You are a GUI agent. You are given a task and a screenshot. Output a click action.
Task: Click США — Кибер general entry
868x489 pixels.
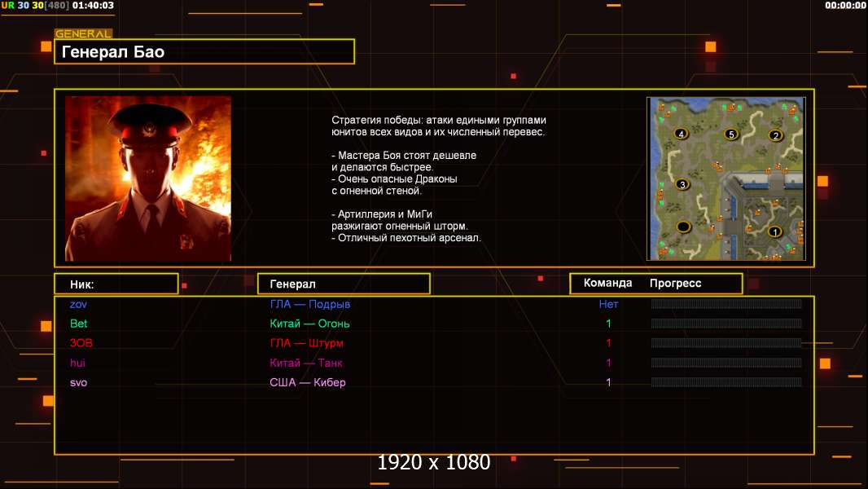pyautogui.click(x=307, y=382)
